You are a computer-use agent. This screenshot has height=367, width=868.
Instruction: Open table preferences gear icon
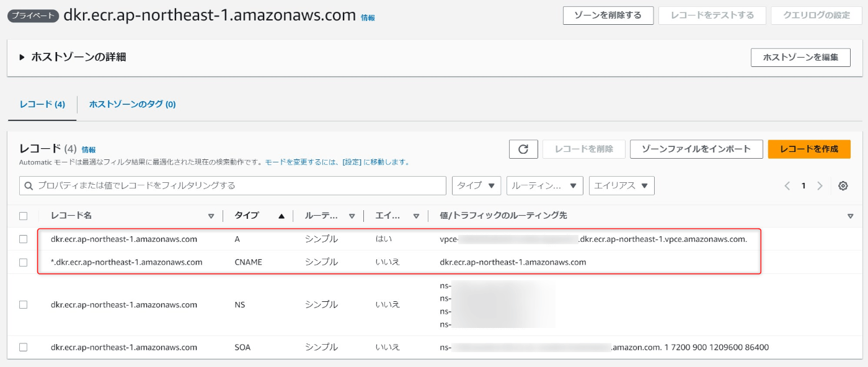tap(843, 186)
